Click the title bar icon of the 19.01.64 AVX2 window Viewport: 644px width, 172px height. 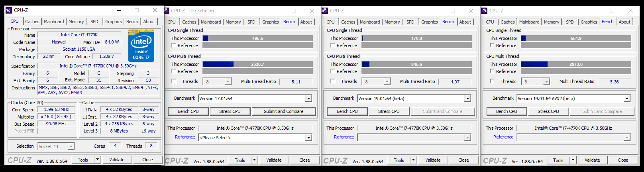coord(485,11)
